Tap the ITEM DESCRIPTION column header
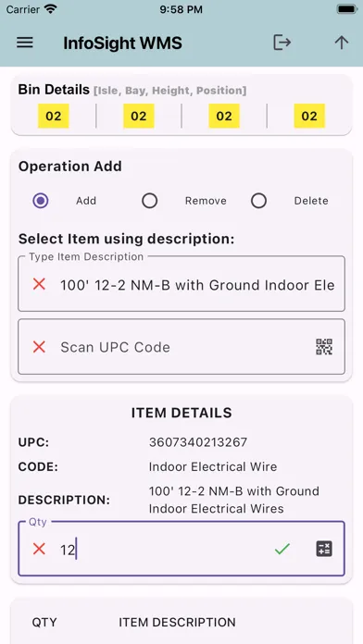Image resolution: width=363 pixels, height=644 pixels. tap(177, 622)
